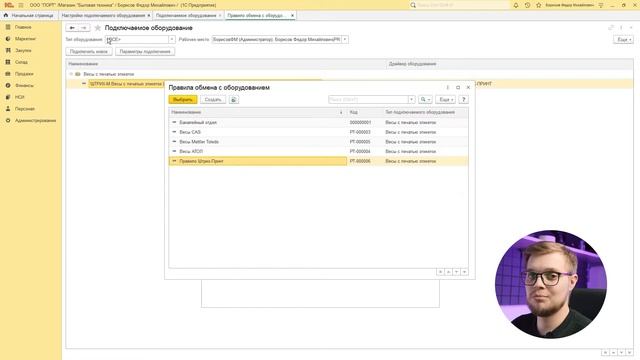640x360 pixels.
Task: Click Тип подключаемого оборудования column header
Action: coord(425,112)
